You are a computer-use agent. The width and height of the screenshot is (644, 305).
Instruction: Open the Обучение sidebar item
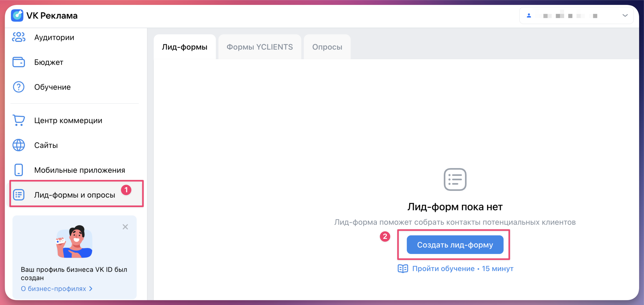pos(53,87)
